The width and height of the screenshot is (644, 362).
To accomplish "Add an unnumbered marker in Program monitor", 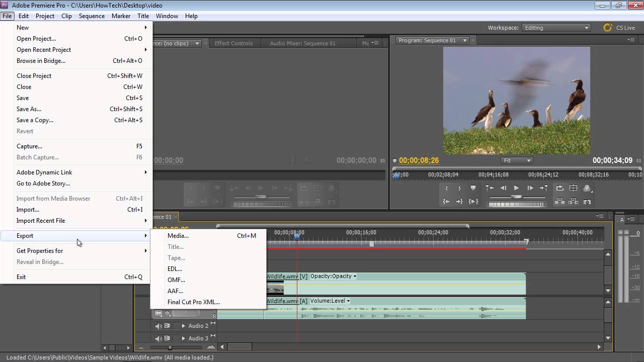I will click(473, 188).
